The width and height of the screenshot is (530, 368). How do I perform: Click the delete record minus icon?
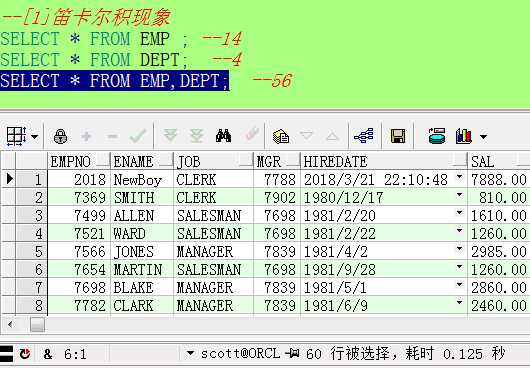click(x=112, y=137)
